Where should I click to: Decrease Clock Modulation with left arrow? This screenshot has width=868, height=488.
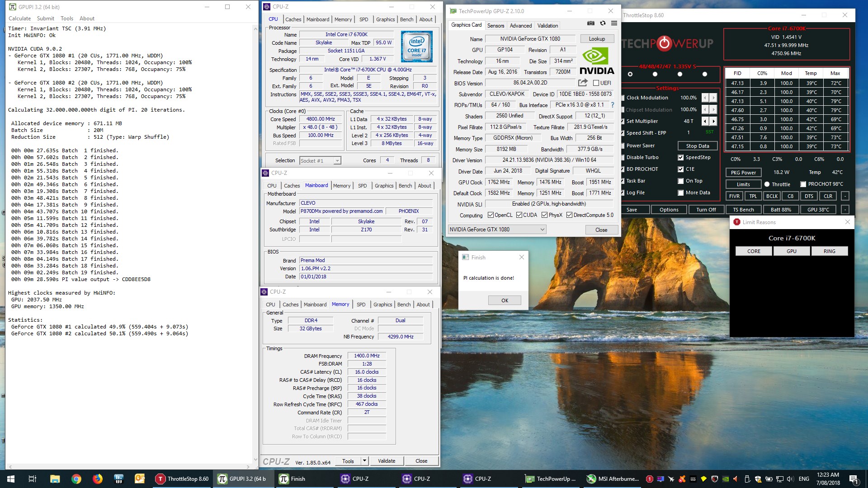pyautogui.click(x=705, y=98)
